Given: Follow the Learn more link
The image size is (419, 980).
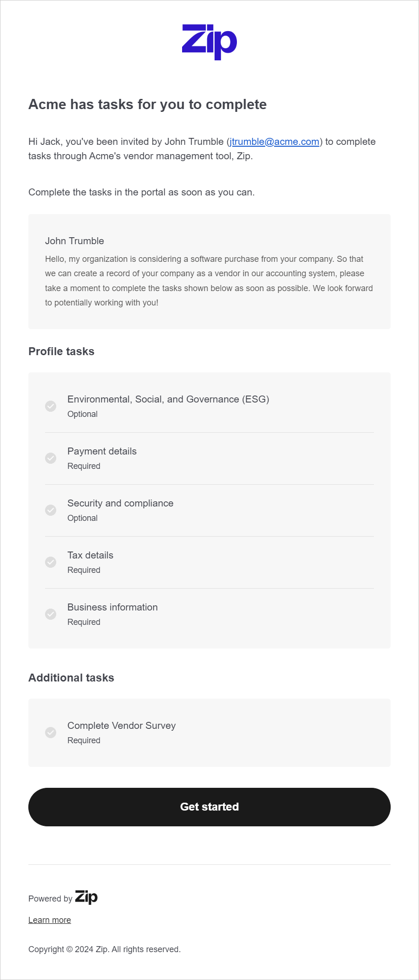Looking at the screenshot, I should pyautogui.click(x=50, y=920).
